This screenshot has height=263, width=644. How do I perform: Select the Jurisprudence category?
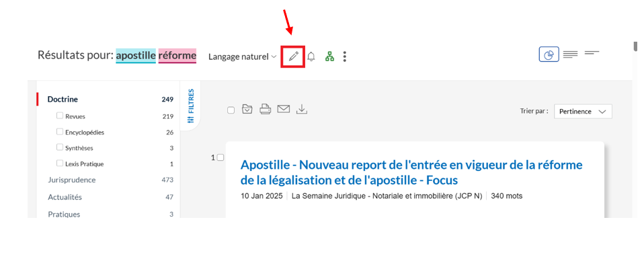pos(71,180)
